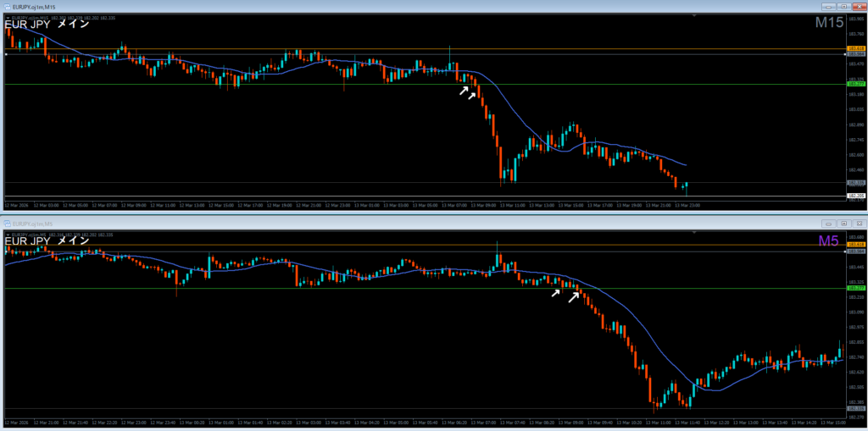
Task: Click the purple M5 timeframe label
Action: (829, 240)
